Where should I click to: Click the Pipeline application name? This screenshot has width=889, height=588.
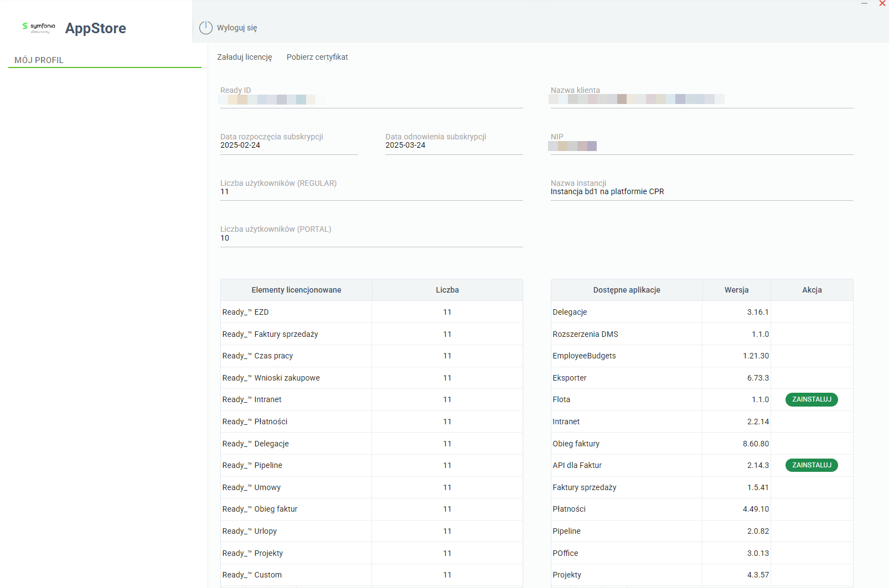coord(566,531)
